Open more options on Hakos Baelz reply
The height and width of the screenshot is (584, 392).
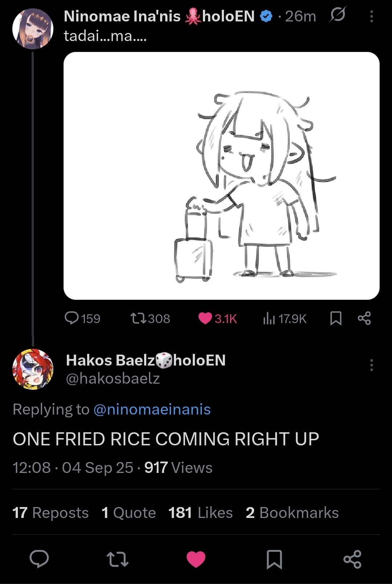coord(371,365)
